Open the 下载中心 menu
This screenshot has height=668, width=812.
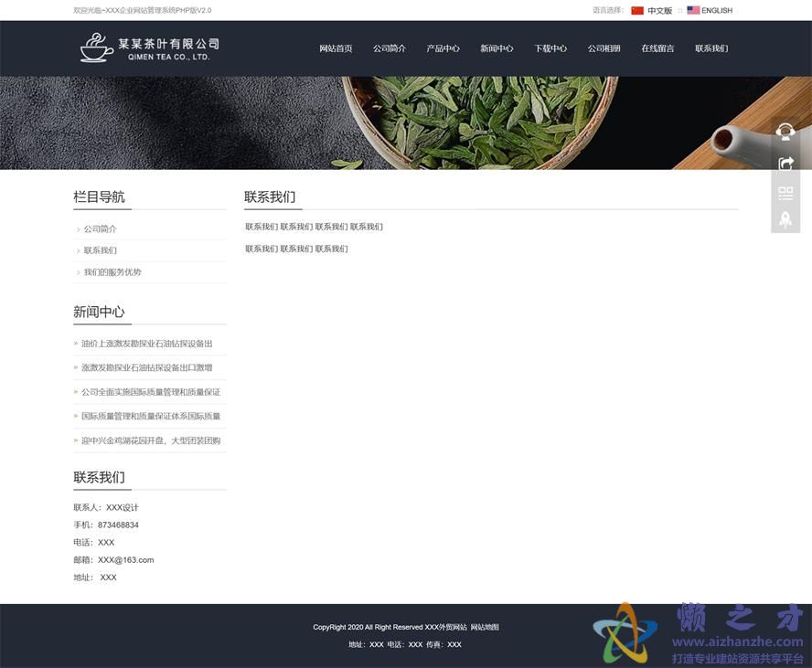[550, 48]
